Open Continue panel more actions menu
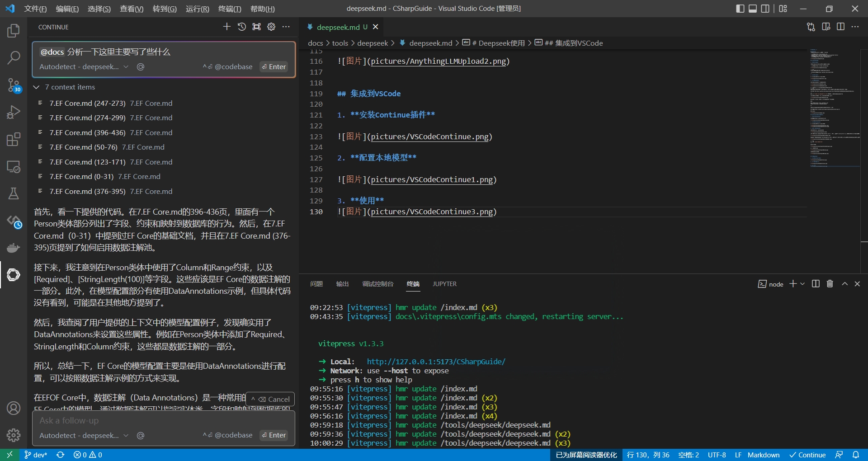Screen dimensions: 868x461 [286, 27]
